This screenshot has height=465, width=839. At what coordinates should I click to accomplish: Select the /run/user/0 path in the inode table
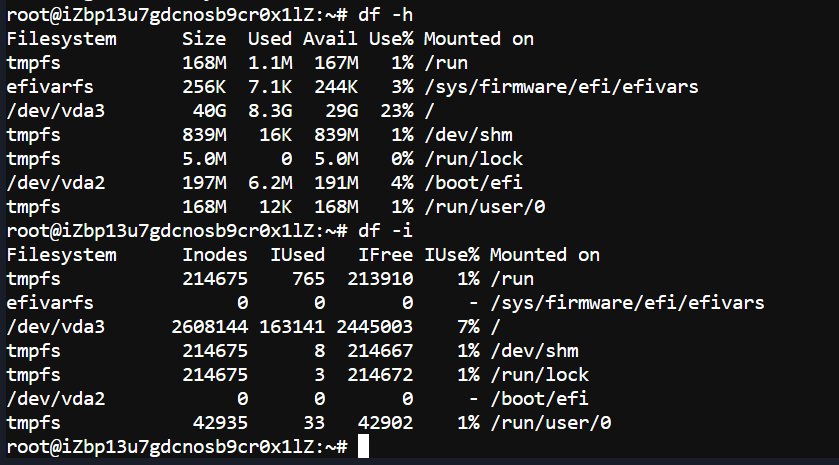[551, 423]
